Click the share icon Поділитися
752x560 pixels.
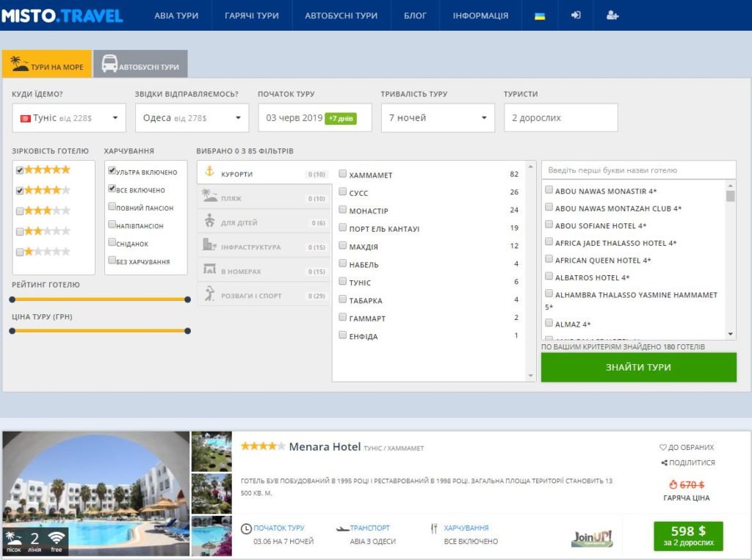[x=687, y=462]
